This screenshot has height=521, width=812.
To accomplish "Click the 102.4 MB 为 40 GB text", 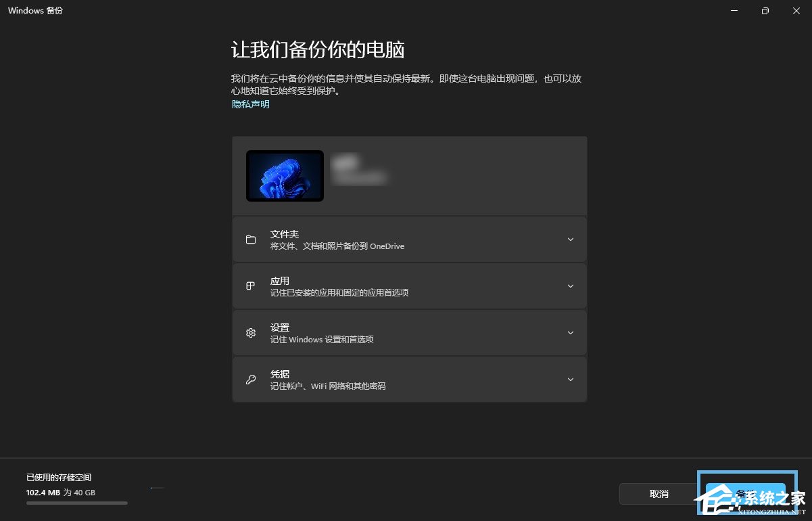I will (x=61, y=493).
